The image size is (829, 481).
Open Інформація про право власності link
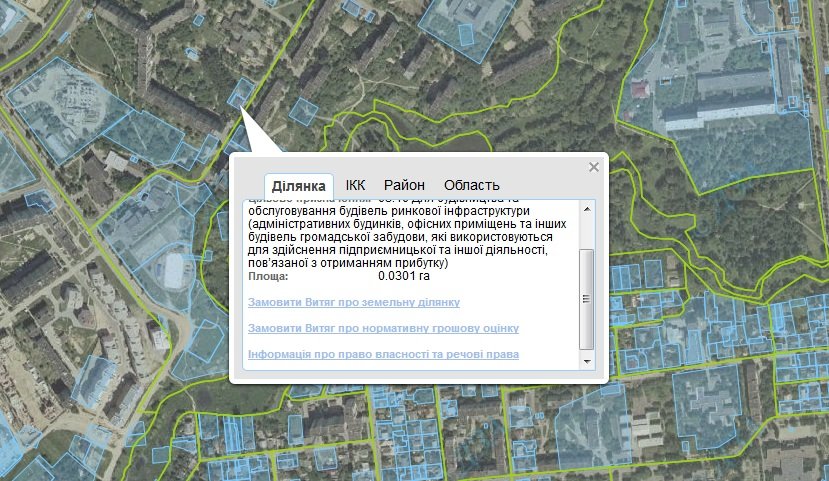coord(383,355)
